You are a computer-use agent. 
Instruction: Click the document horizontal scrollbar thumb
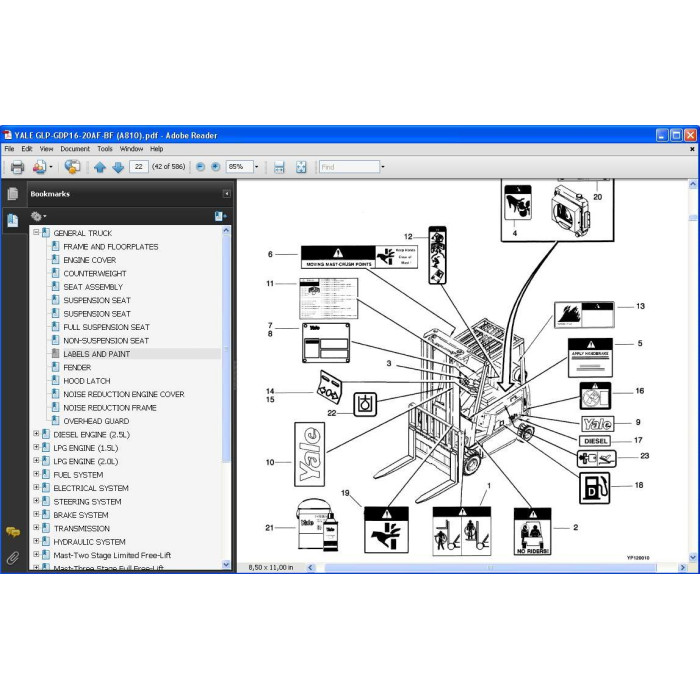tap(490, 567)
